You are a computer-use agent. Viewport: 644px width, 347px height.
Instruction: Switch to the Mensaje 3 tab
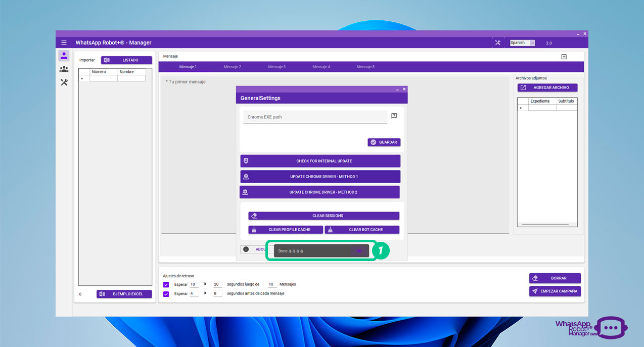pos(277,67)
